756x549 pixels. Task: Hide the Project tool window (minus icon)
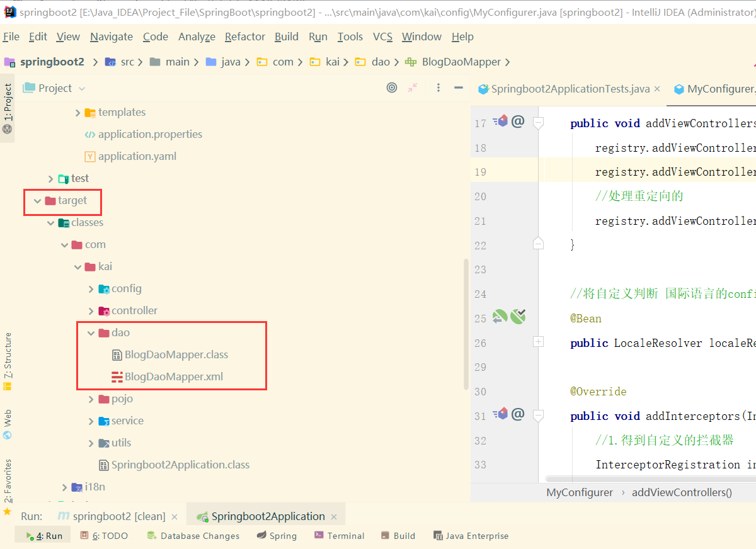click(x=459, y=88)
